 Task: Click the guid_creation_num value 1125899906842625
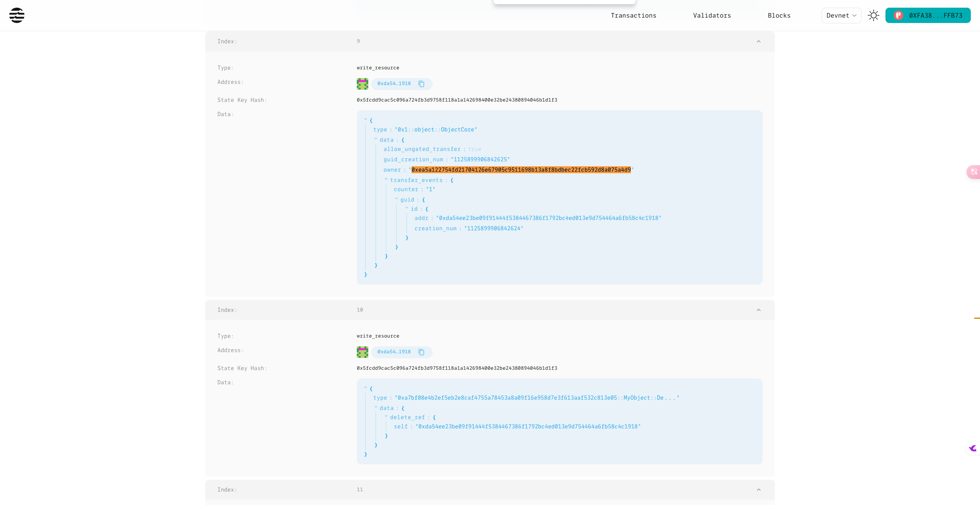480,159
